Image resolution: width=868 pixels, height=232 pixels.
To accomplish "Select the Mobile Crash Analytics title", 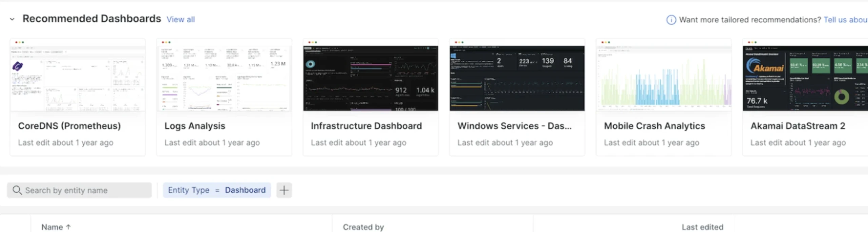I will pyautogui.click(x=654, y=126).
